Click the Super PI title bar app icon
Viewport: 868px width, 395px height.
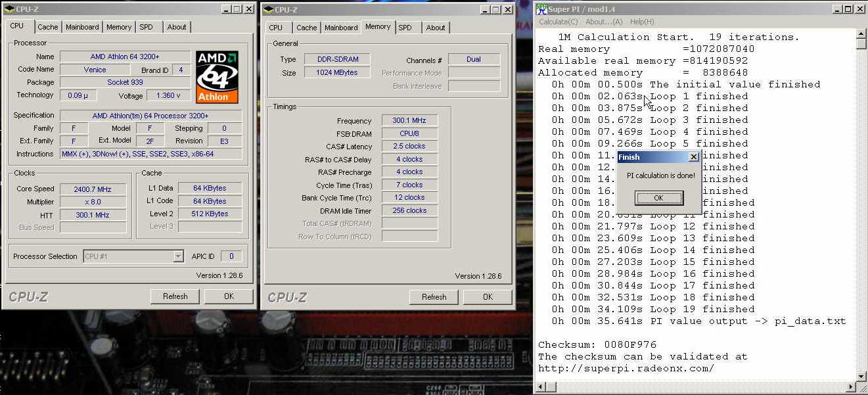pos(542,9)
